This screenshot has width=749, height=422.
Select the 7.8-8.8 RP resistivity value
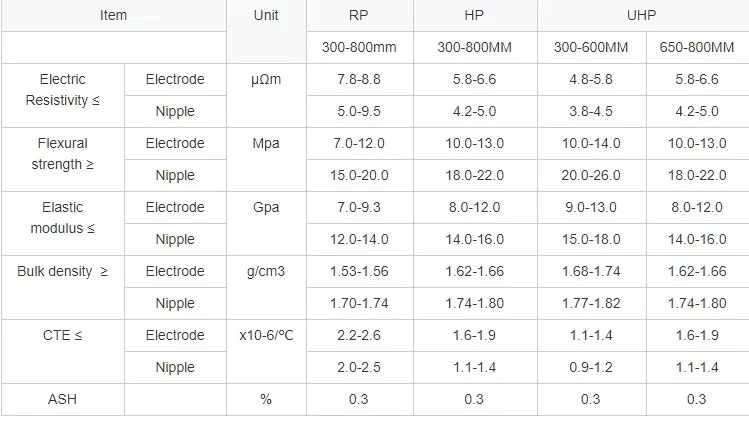tap(358, 80)
